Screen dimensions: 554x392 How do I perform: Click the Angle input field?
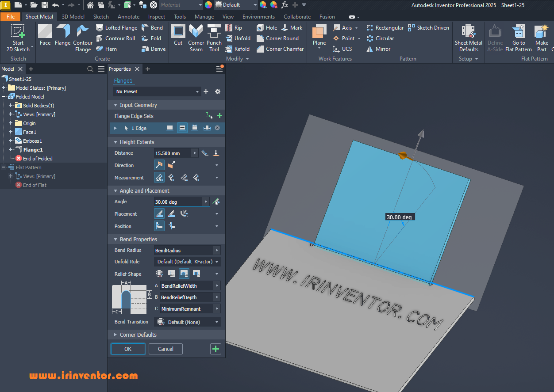178,202
